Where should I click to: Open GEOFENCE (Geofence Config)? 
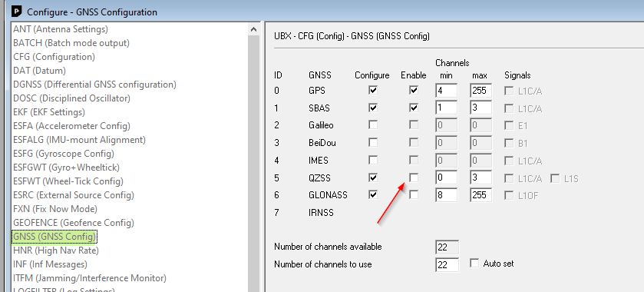click(74, 223)
